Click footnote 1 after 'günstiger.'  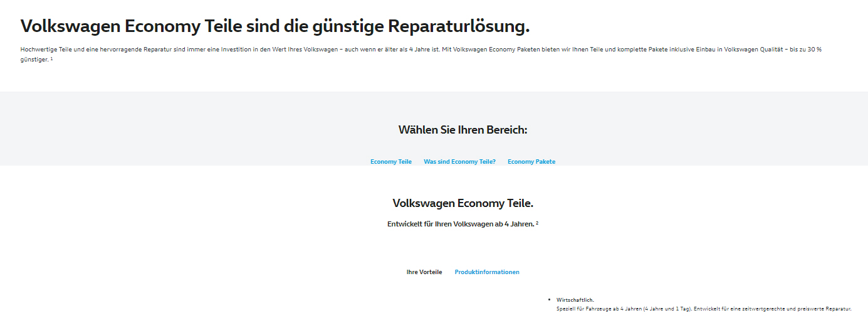point(52,58)
